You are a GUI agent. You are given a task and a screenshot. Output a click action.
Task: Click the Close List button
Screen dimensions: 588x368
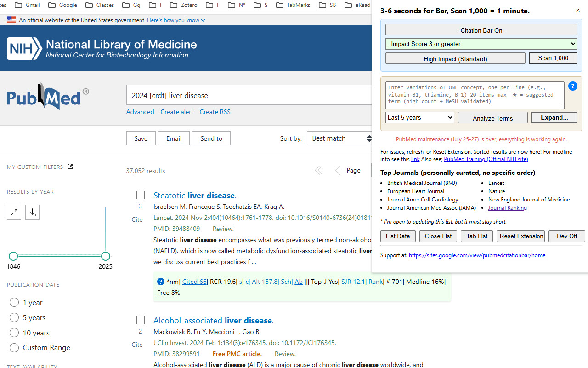(x=438, y=236)
